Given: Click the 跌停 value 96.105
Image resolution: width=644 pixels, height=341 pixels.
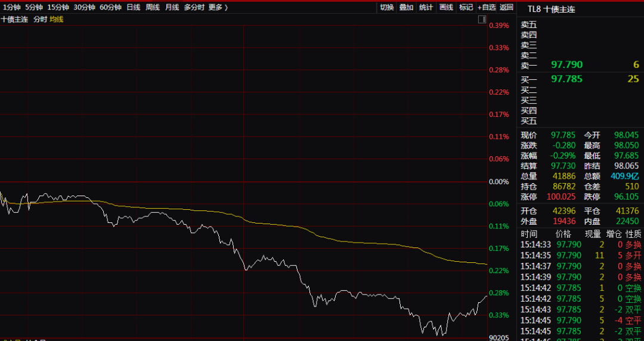Looking at the screenshot, I should [627, 197].
